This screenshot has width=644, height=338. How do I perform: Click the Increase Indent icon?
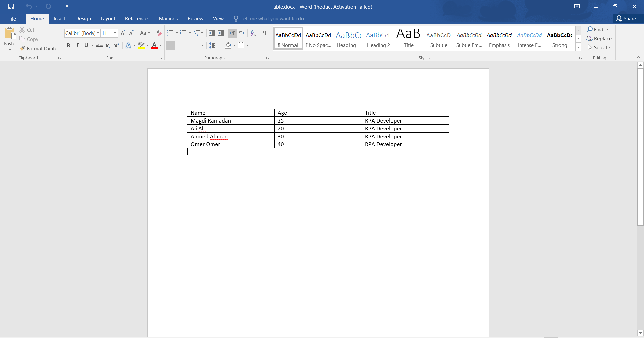click(221, 33)
